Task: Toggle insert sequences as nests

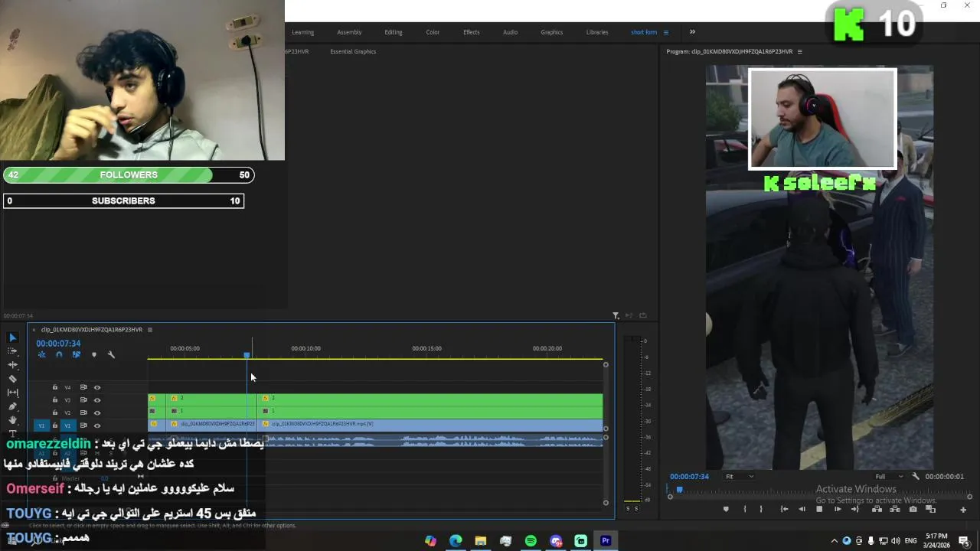Action: click(x=42, y=354)
